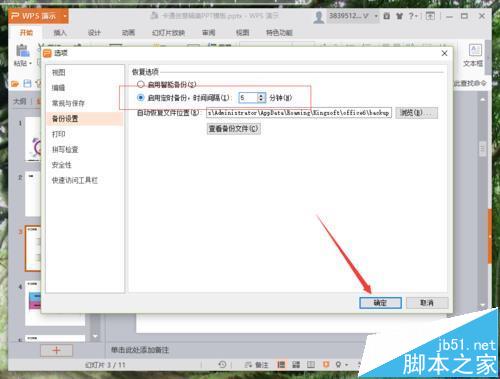This screenshot has width=500, height=379.
Task: Open the 幻灯片放映 ribbon tab
Action: point(168,32)
